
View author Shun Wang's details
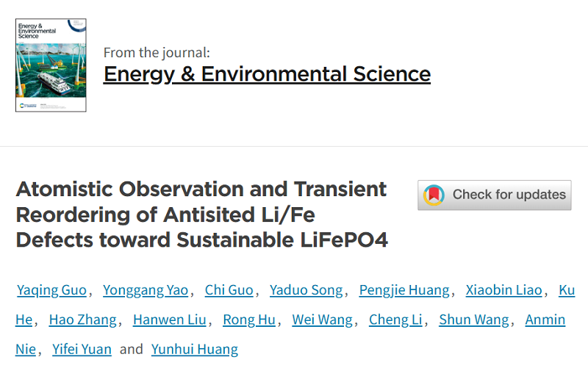point(474,320)
